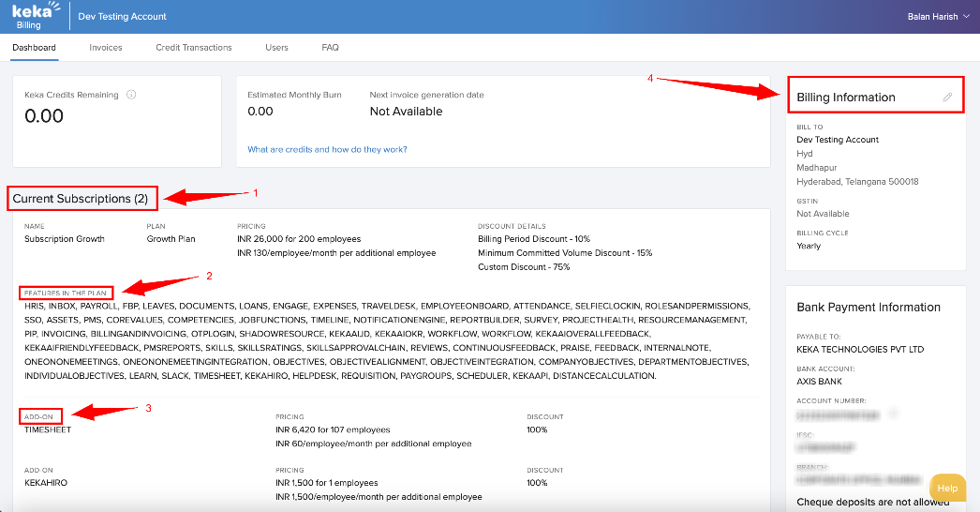Open the 'What are credits' link
The width and height of the screenshot is (980, 512).
327,149
